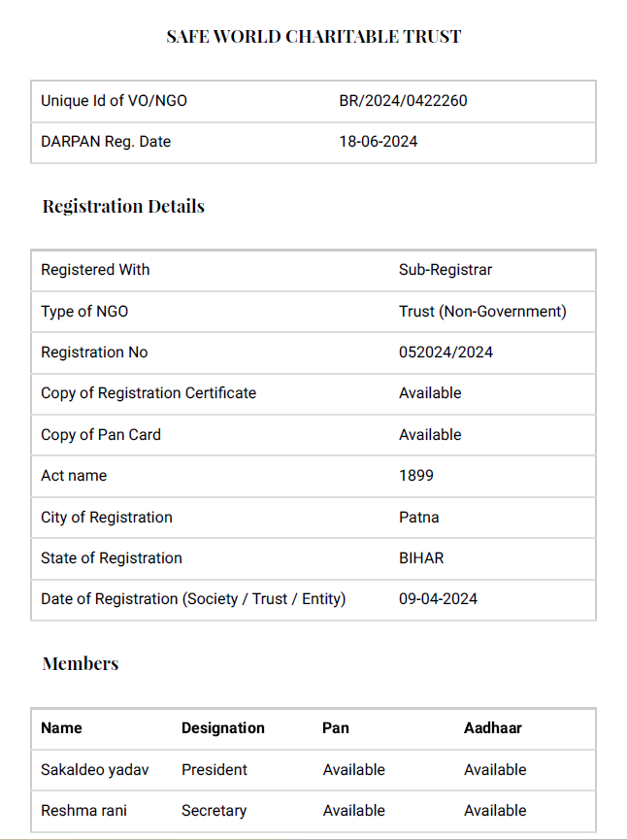The height and width of the screenshot is (840, 627).
Task: Click the Members heading
Action: [x=81, y=664]
